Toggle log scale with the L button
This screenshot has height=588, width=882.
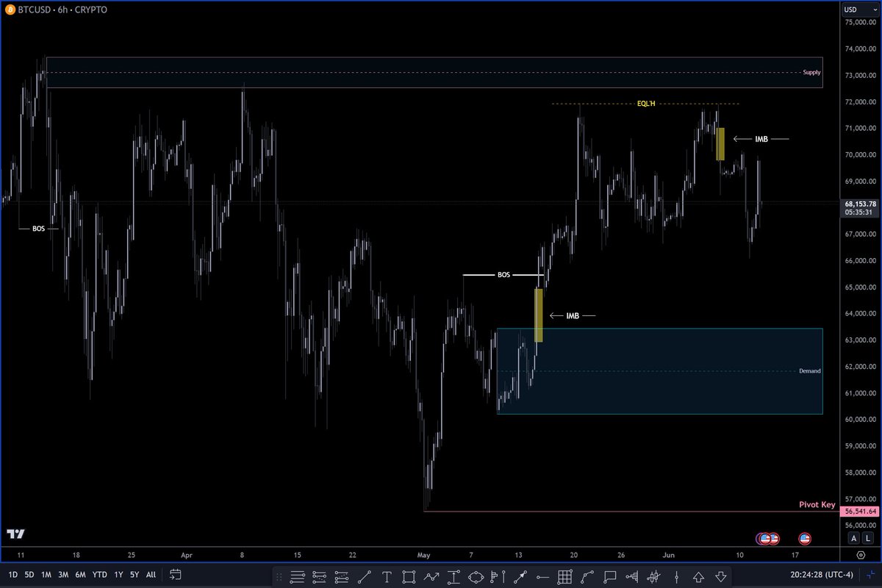(867, 538)
